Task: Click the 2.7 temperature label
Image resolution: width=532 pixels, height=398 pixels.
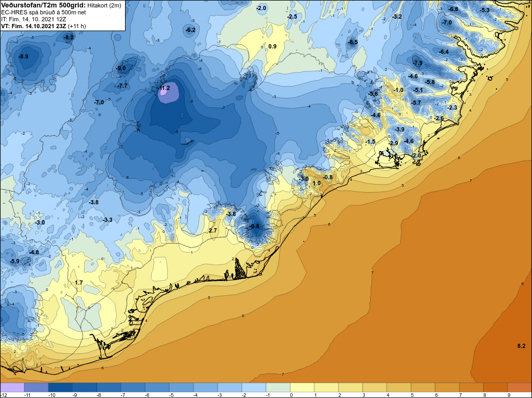Action: click(x=213, y=231)
